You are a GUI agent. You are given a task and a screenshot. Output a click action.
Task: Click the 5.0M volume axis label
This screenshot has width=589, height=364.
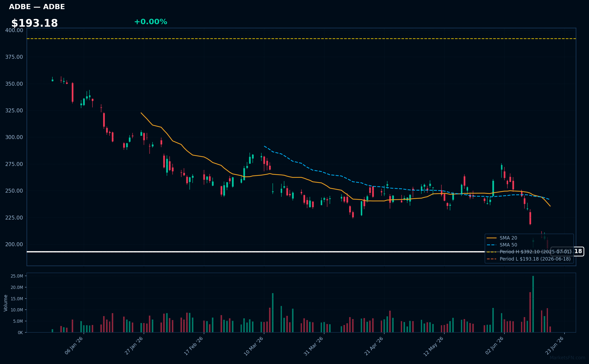(x=18, y=321)
